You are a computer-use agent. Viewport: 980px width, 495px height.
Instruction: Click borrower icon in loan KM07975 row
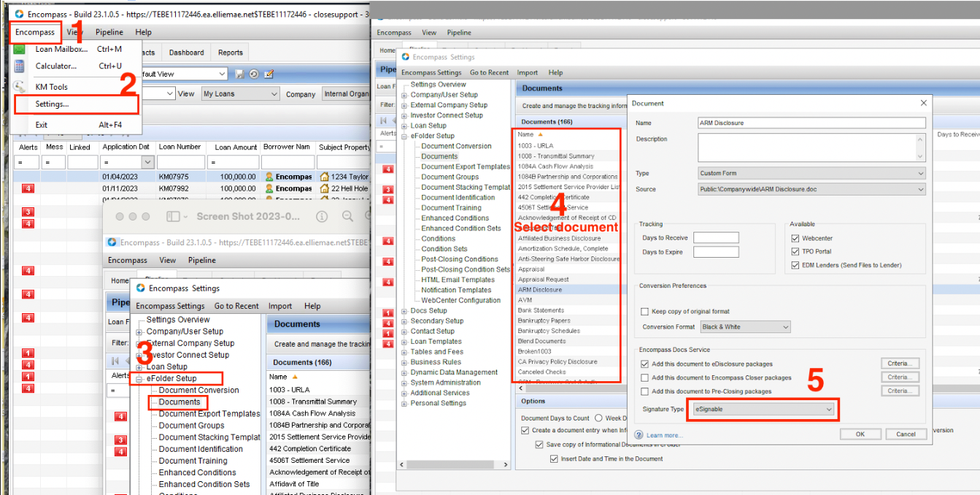269,177
